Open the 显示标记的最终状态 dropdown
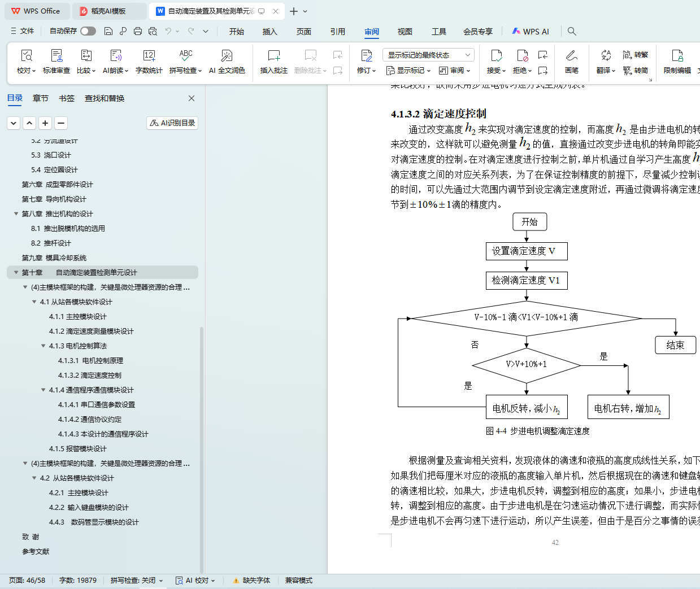 (428, 55)
